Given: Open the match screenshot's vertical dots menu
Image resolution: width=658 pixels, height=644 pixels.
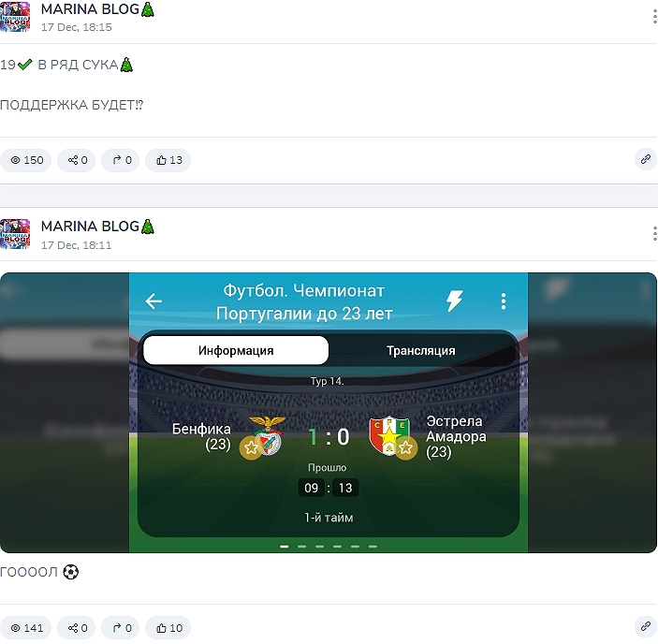Looking at the screenshot, I should click(x=504, y=301).
